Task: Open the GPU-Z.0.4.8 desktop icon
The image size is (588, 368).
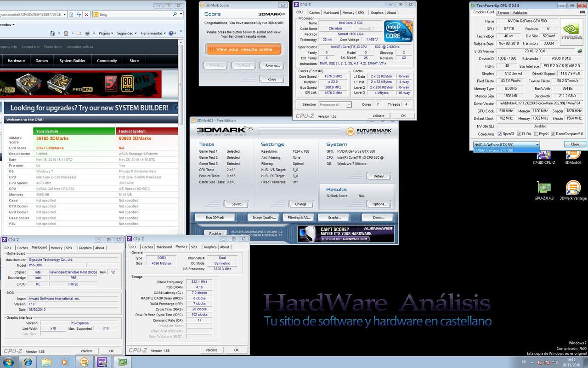Action: tap(544, 190)
